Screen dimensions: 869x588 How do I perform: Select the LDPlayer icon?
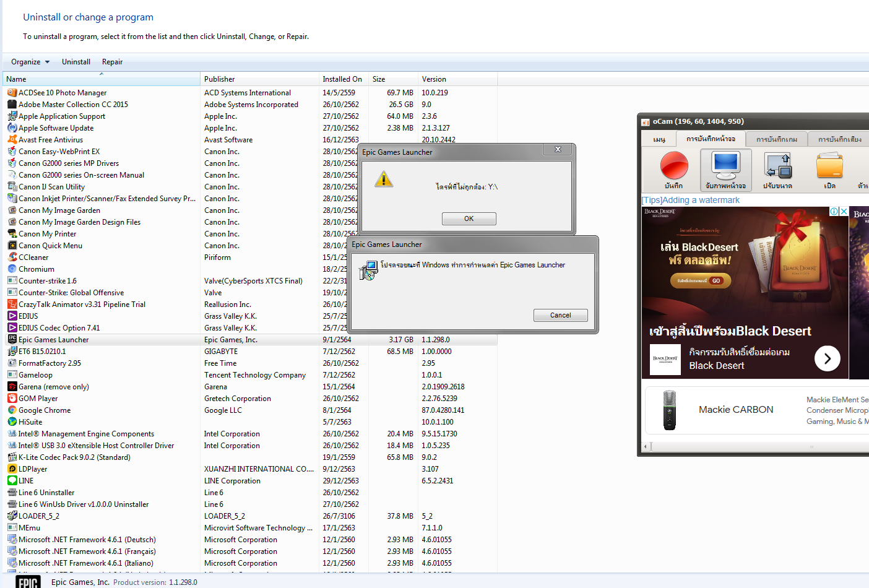(x=12, y=469)
